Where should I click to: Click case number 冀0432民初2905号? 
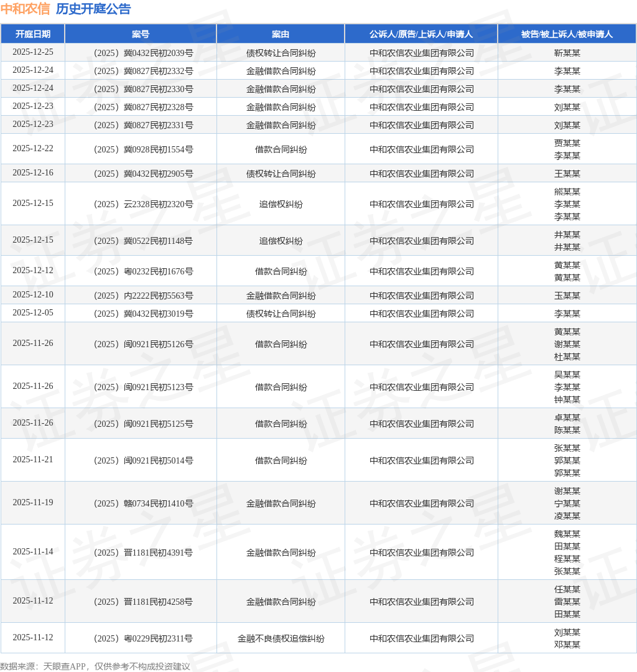[x=144, y=174]
